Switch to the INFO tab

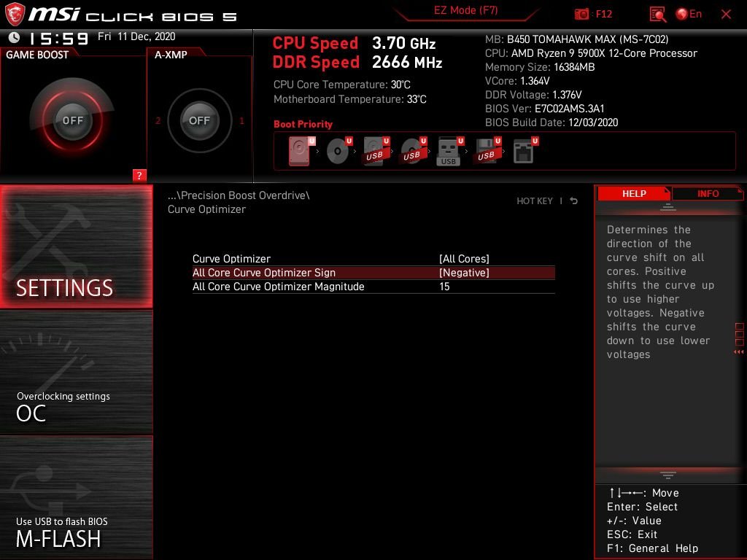pyautogui.click(x=708, y=193)
